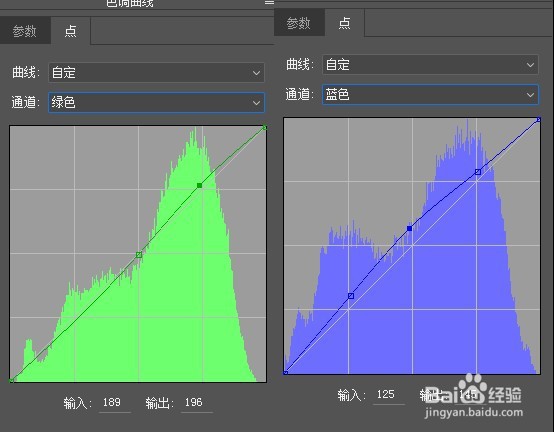Click the 输入 field showing 189
The width and height of the screenshot is (554, 432).
pos(115,403)
